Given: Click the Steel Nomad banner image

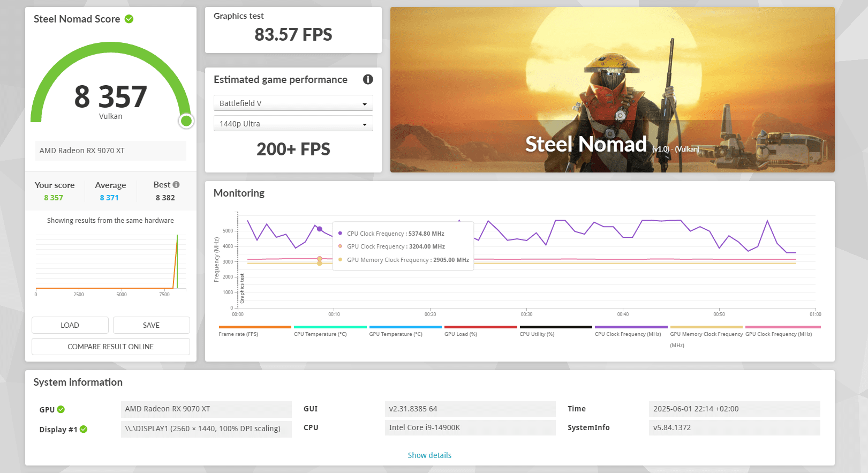Looking at the screenshot, I should coord(613,89).
